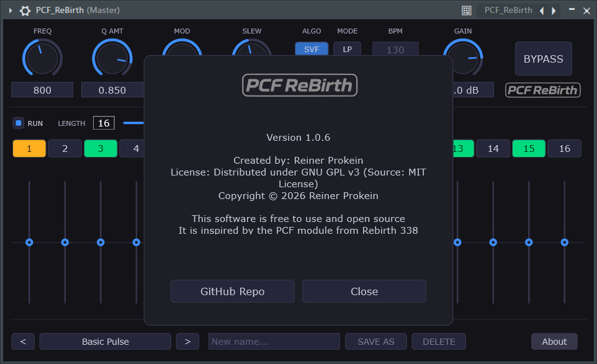
Task: Click the Q AMT knob
Action: click(x=112, y=58)
